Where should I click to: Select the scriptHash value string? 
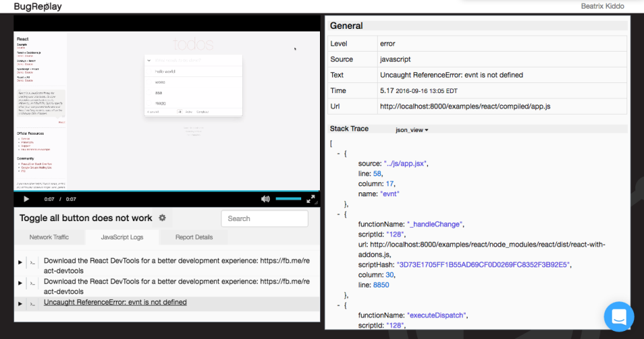point(483,265)
